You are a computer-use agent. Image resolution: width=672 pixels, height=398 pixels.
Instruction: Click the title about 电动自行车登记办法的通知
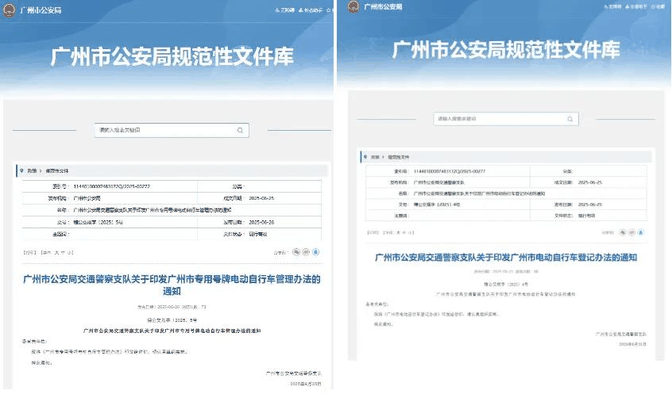[x=506, y=257]
